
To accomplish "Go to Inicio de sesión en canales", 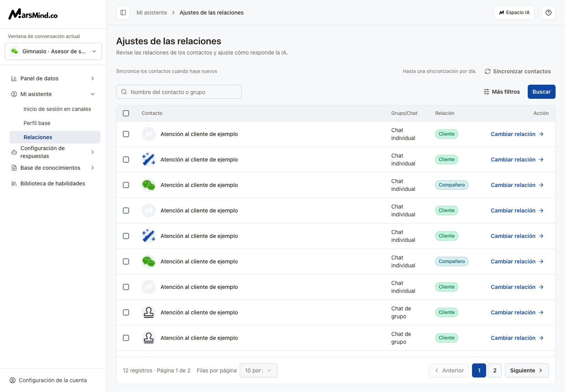I will [57, 109].
